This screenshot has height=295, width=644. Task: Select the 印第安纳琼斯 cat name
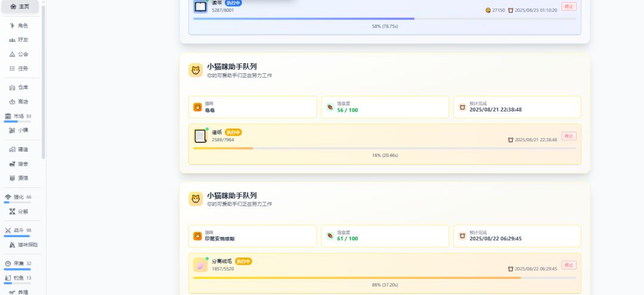pos(219,239)
